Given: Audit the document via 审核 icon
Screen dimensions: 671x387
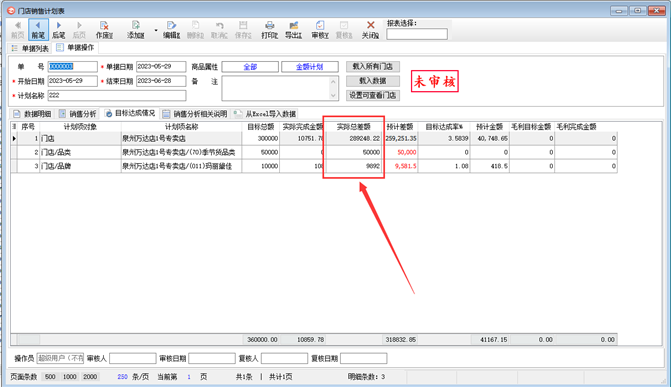Looking at the screenshot, I should pos(320,30).
